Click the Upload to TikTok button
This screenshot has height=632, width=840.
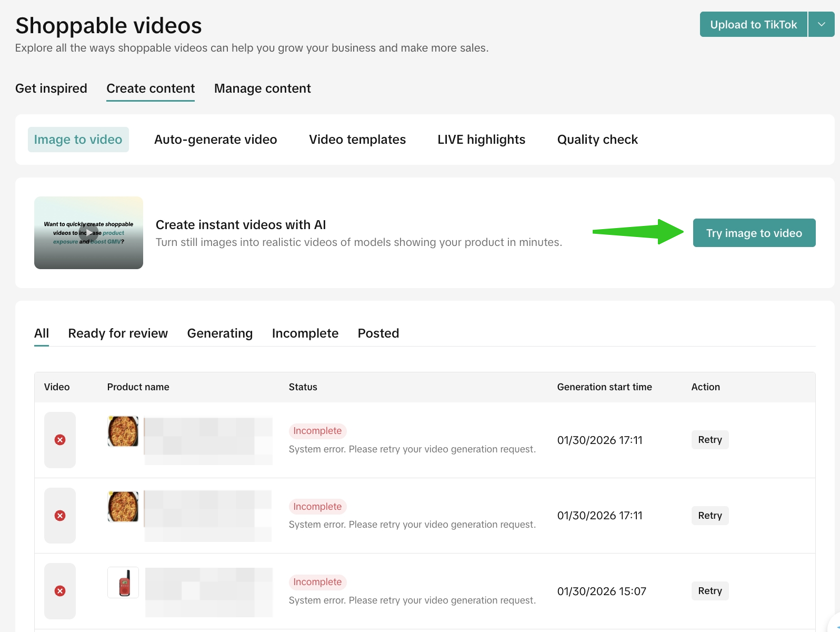[753, 24]
